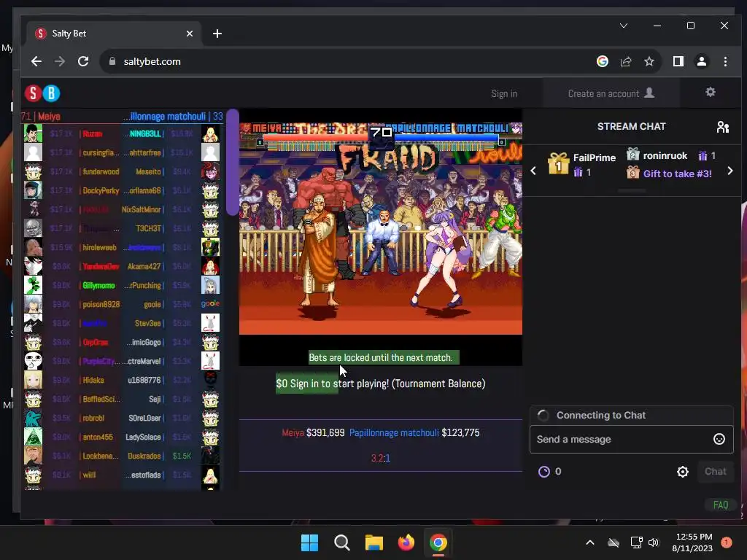The width and height of the screenshot is (747, 560).
Task: Click LadySolace bettor name
Action: click(x=143, y=437)
